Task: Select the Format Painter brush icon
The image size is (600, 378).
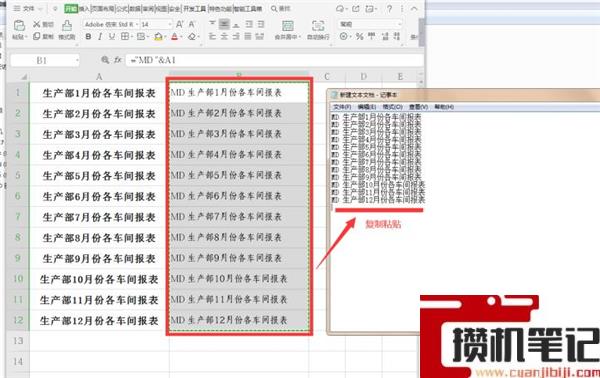Action: coord(67,25)
